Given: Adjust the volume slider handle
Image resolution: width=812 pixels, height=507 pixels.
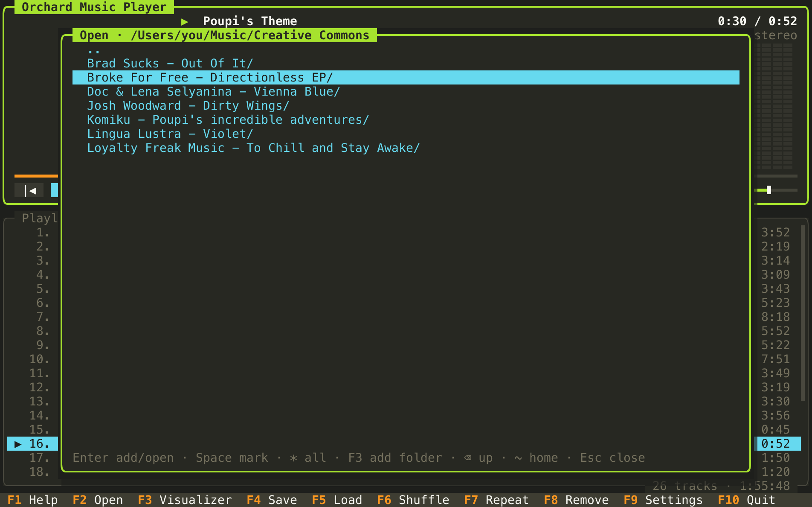Looking at the screenshot, I should coord(768,190).
